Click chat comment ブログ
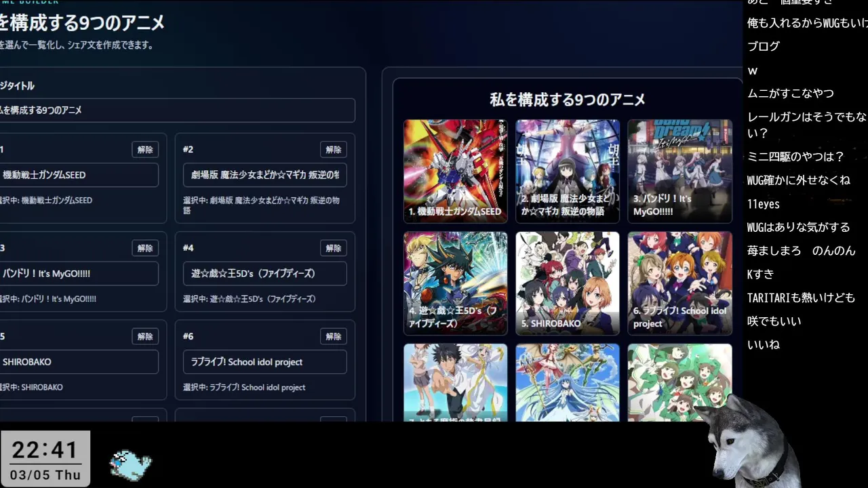Image resolution: width=868 pixels, height=488 pixels. click(x=764, y=47)
